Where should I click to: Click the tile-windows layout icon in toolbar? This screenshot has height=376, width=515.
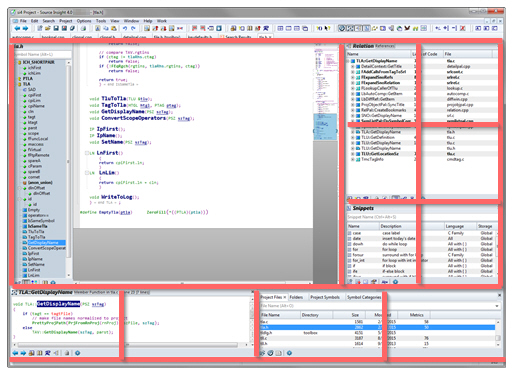[280, 29]
